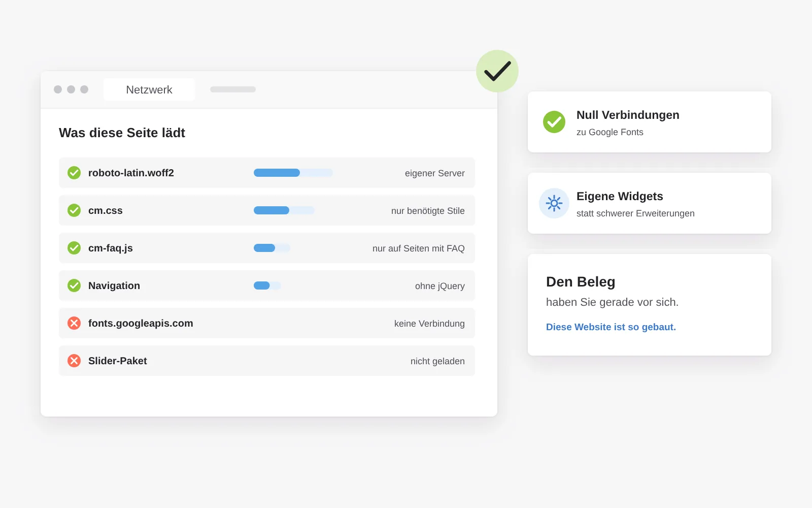Click the middle gray window control dot
The height and width of the screenshot is (508, 812).
[71, 89]
